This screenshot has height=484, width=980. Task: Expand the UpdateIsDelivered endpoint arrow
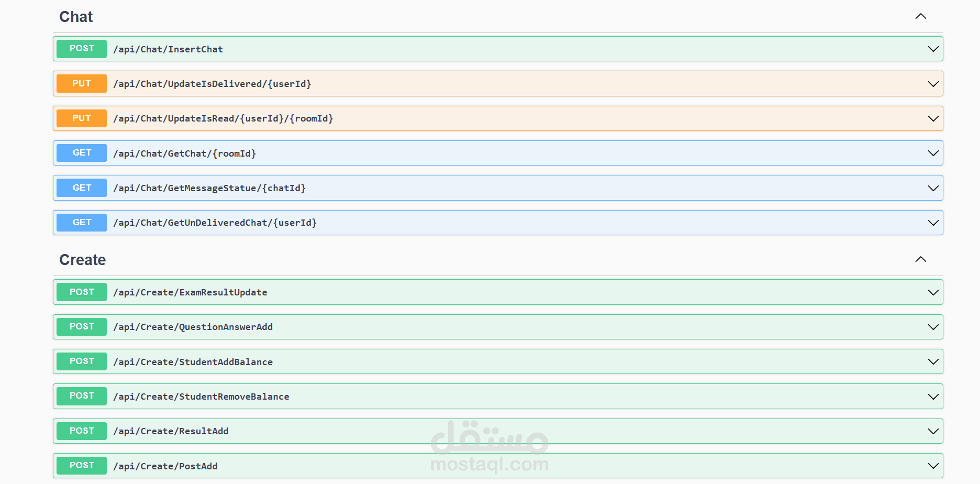pos(933,84)
